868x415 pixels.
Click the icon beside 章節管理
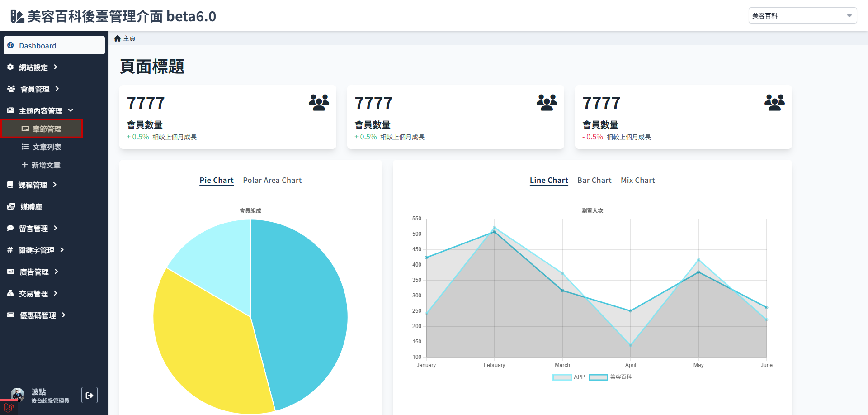point(25,129)
